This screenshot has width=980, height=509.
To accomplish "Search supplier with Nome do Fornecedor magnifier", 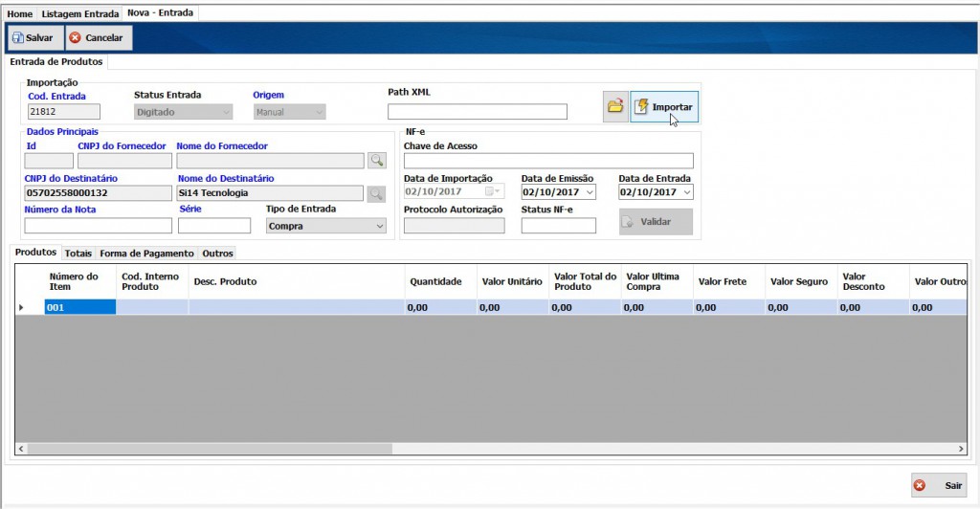I will pyautogui.click(x=377, y=161).
